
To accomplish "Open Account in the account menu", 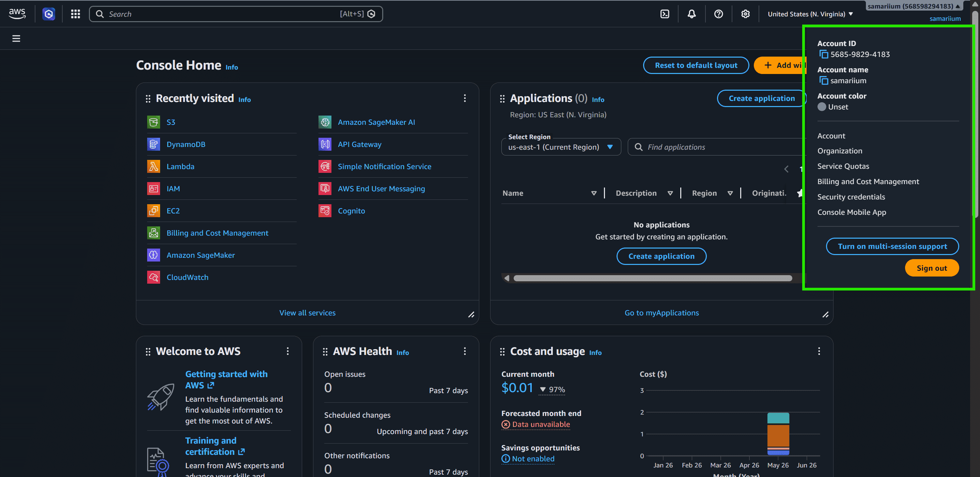I will click(x=831, y=136).
